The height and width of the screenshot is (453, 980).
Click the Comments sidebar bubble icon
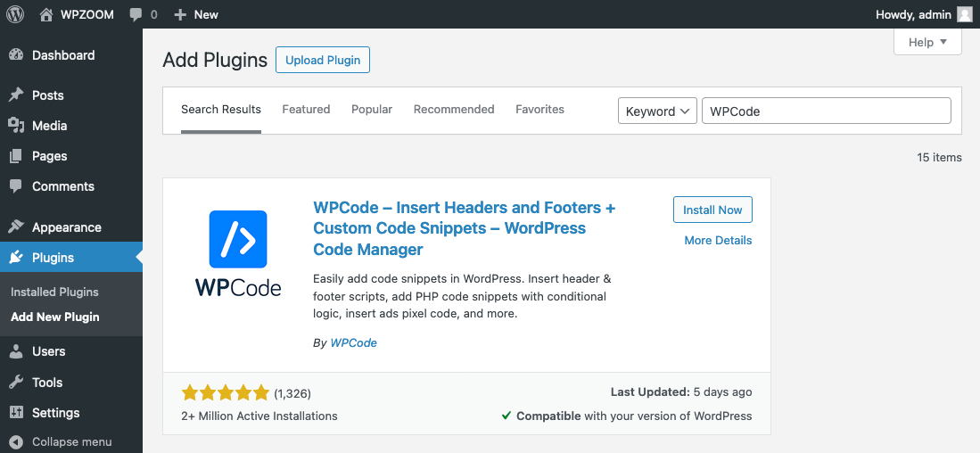16,186
